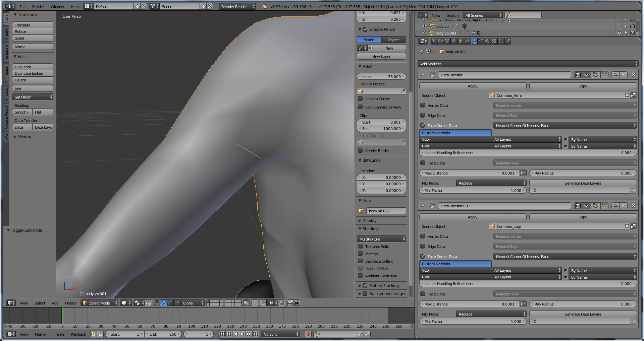Open the Set Origin dropdown
The image size is (644, 341).
coord(33,97)
